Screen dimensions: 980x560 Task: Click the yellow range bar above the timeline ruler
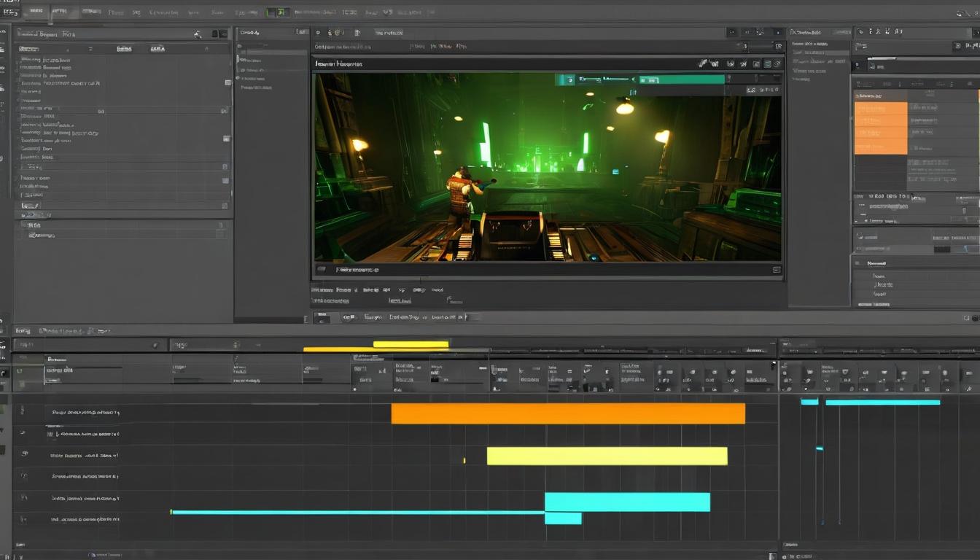[x=411, y=344]
